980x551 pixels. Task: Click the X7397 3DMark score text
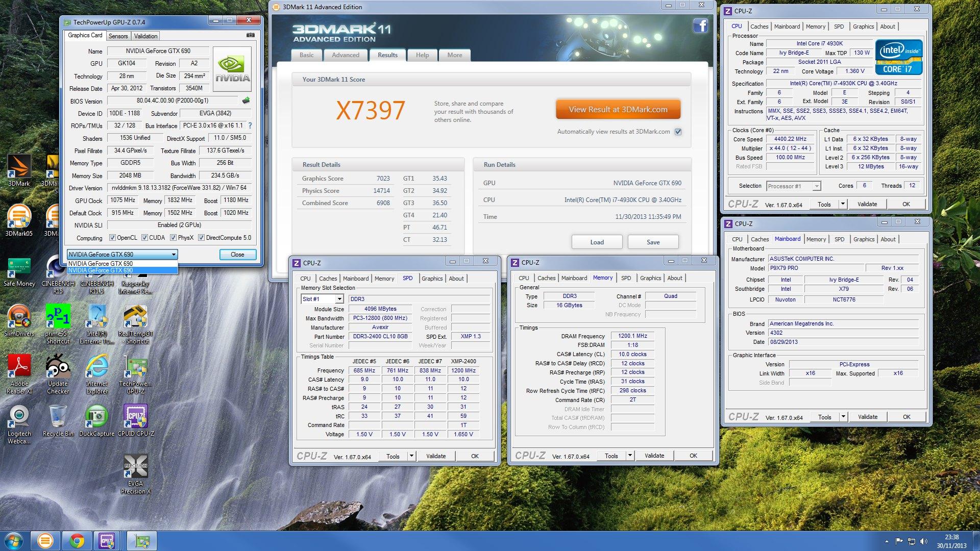[370, 110]
